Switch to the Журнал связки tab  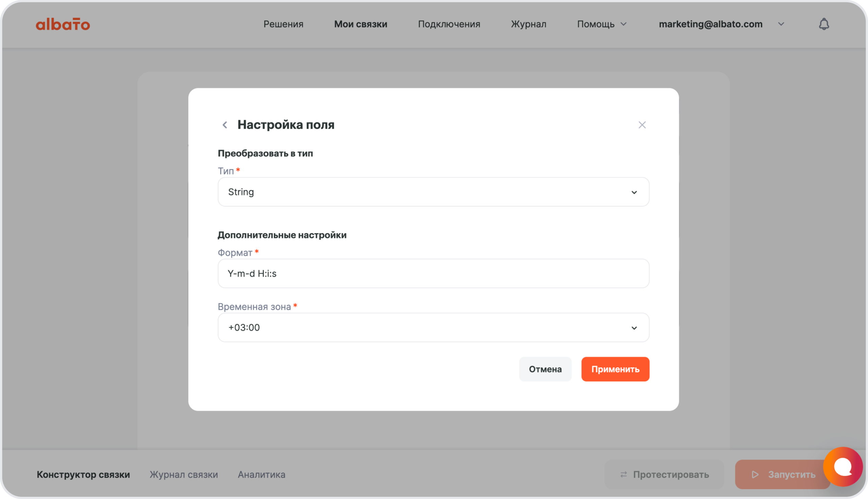183,474
